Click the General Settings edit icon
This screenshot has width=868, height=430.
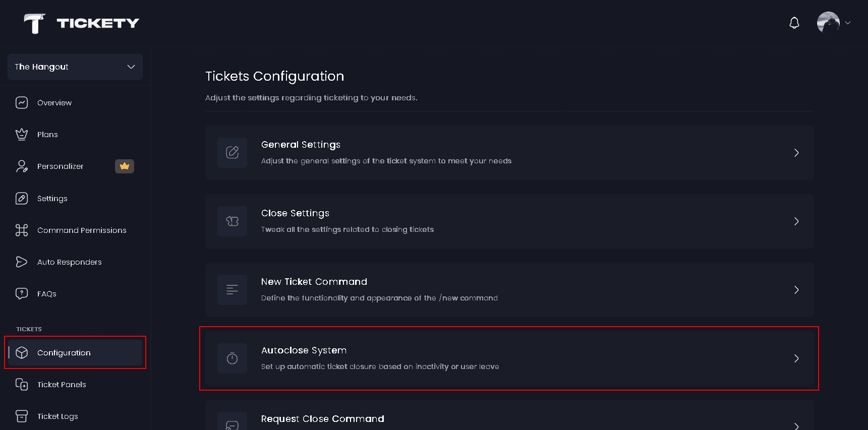232,153
